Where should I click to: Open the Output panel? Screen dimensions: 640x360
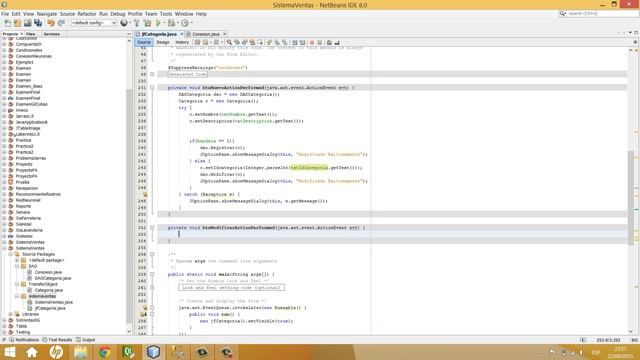(86, 340)
